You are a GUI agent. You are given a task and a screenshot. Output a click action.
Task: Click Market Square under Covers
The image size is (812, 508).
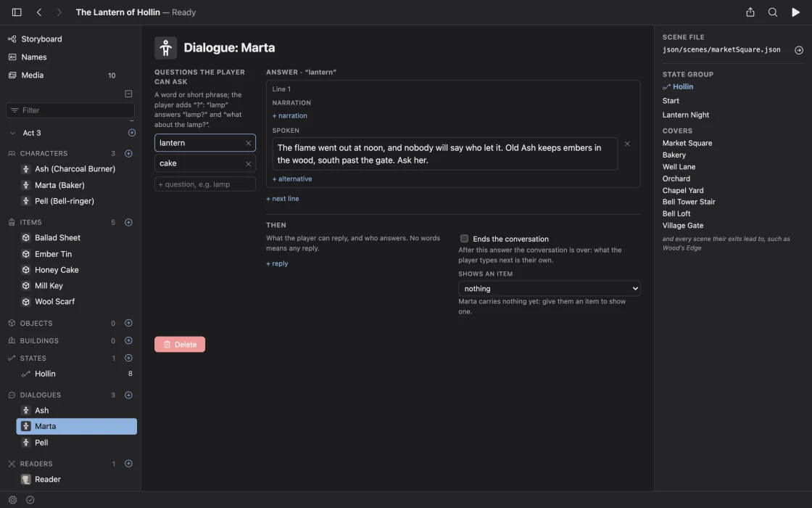[x=687, y=143]
